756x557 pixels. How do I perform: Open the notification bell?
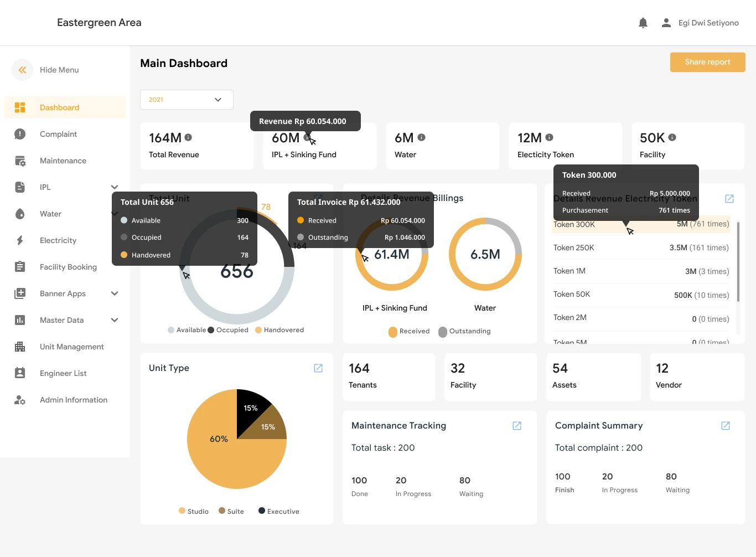643,23
